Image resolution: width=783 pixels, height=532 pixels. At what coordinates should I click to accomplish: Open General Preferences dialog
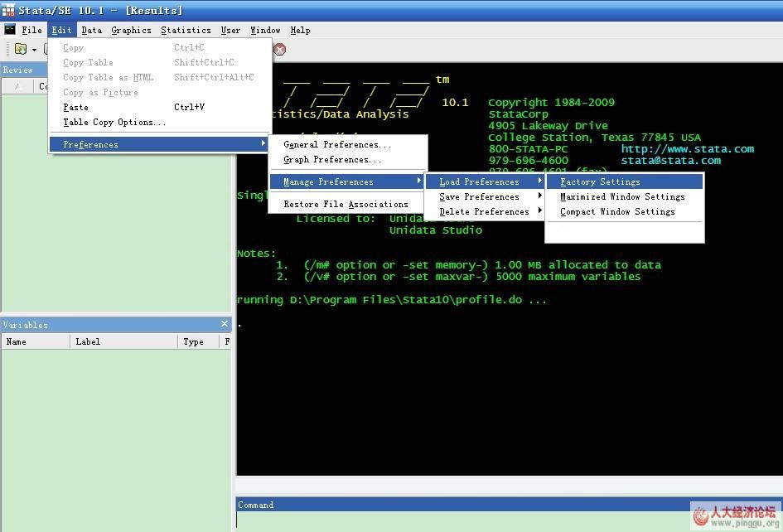click(337, 145)
